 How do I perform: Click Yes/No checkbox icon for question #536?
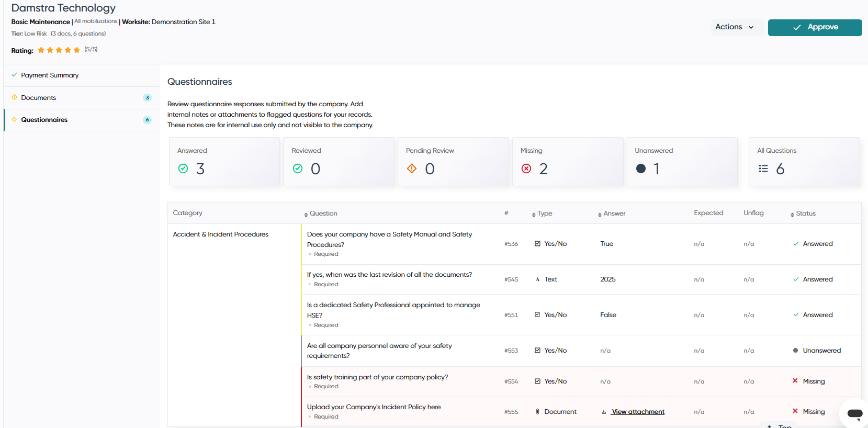(537, 244)
